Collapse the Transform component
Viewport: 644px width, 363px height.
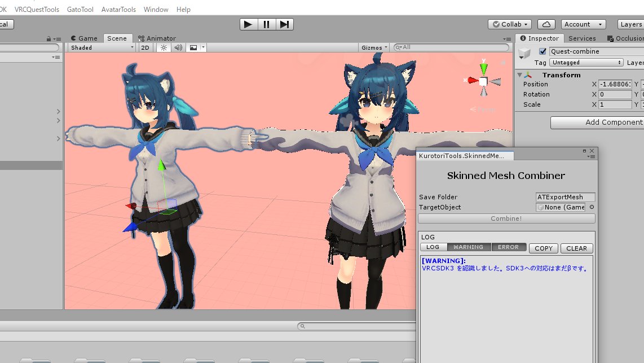coord(519,75)
